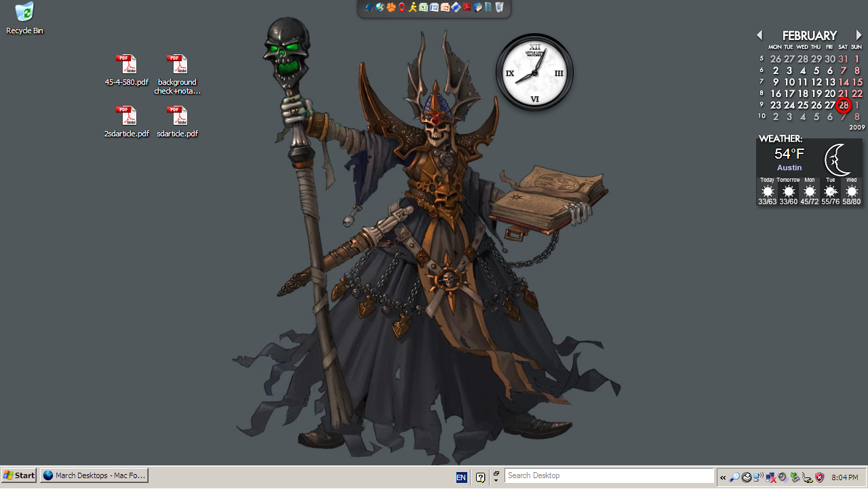Open the help question-mark icon on taskbar
The image size is (868, 489).
(480, 477)
